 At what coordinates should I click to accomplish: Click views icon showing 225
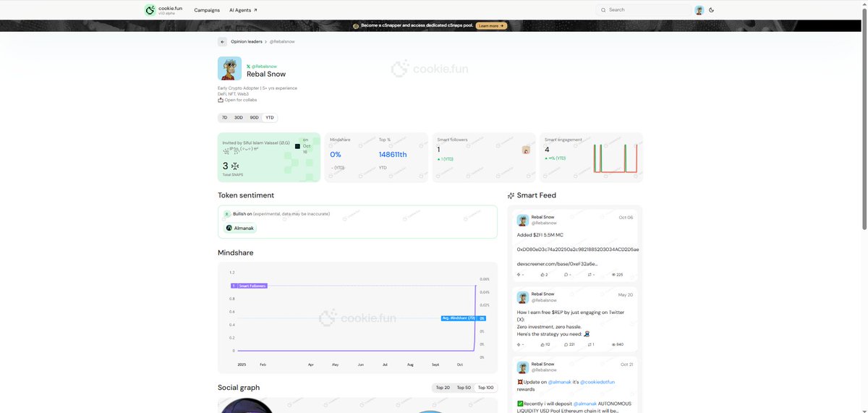pyautogui.click(x=613, y=275)
